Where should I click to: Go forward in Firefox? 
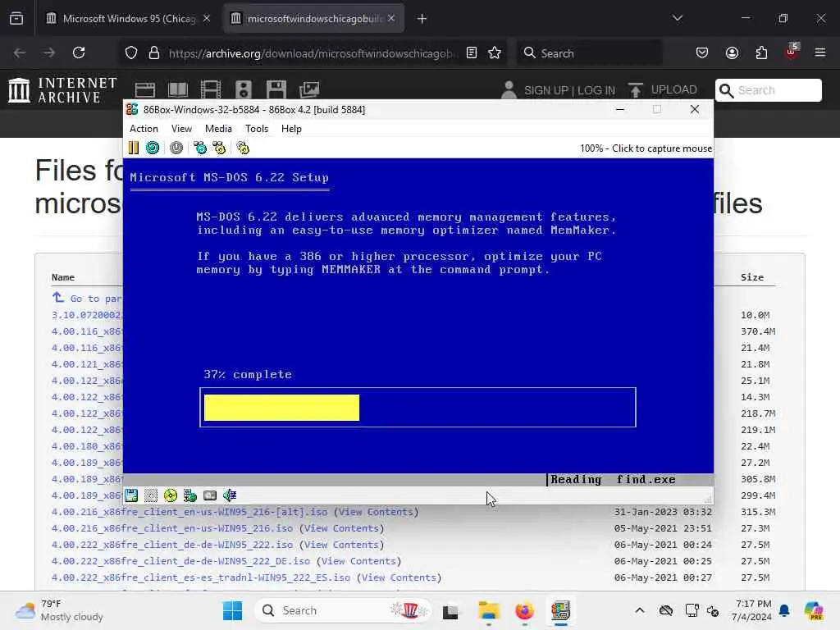tap(49, 52)
